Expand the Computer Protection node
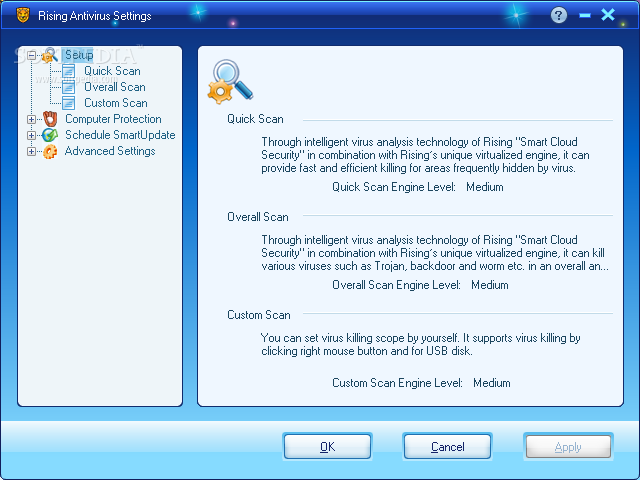The width and height of the screenshot is (640, 480). click(31, 119)
